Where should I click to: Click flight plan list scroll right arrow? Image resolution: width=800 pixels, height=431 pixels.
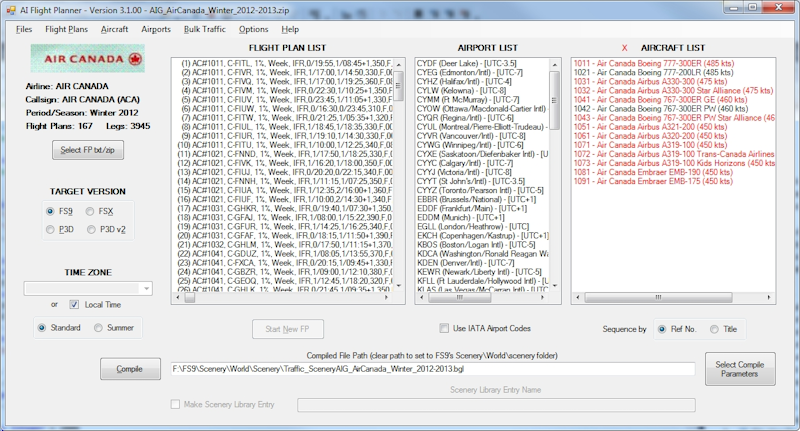click(x=386, y=297)
